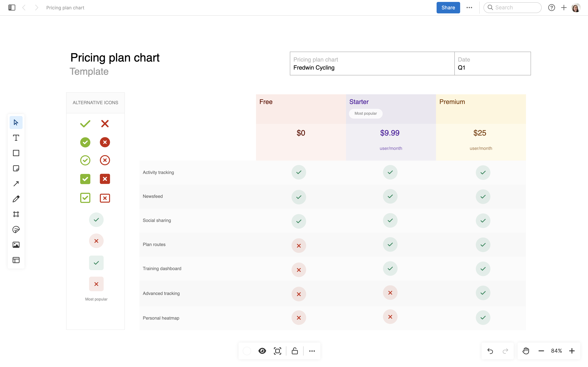Expand bottom toolbar more options
The height and width of the screenshot is (367, 588).
[x=312, y=351]
